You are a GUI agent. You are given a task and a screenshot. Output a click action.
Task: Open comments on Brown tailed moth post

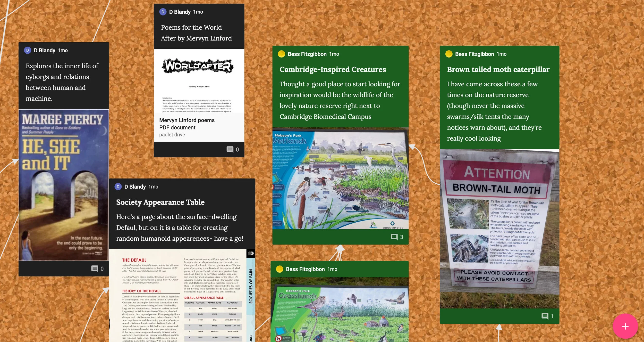(548, 316)
